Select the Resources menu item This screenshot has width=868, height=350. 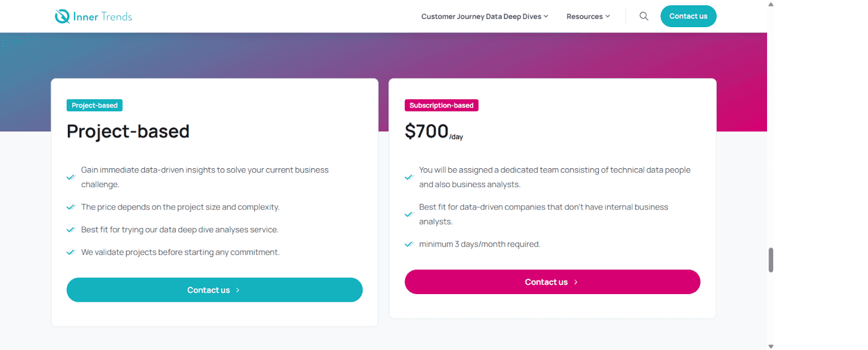click(x=584, y=16)
